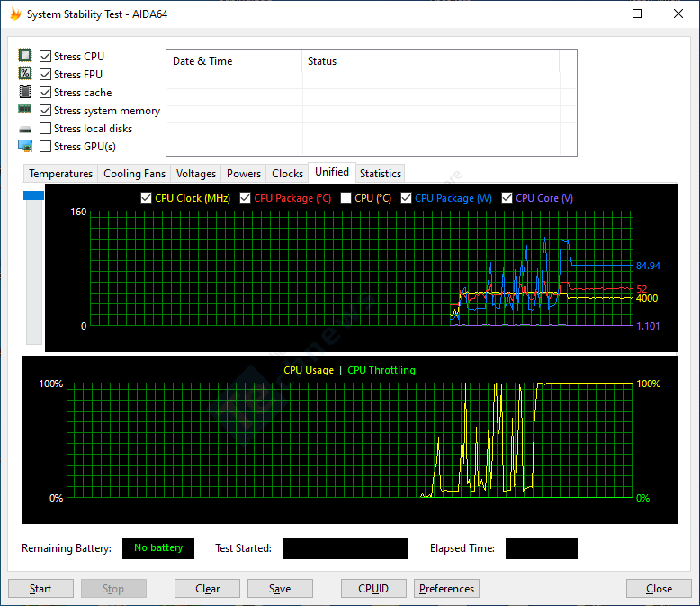Maximize the System Stability Test window

637,14
